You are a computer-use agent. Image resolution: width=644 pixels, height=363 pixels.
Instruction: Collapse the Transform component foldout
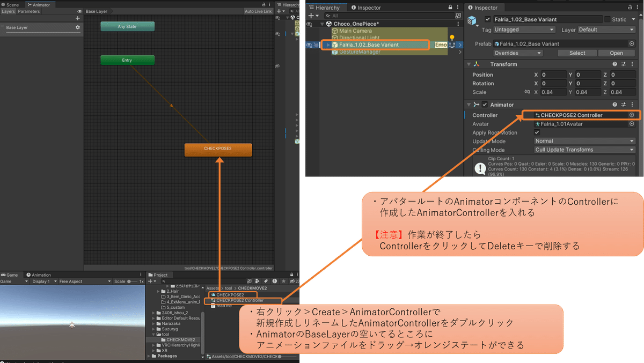[x=470, y=64]
